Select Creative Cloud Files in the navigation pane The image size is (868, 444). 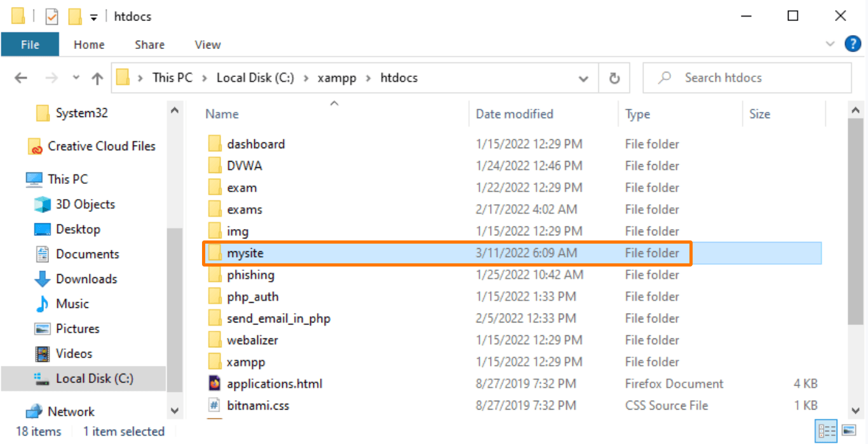point(102,146)
